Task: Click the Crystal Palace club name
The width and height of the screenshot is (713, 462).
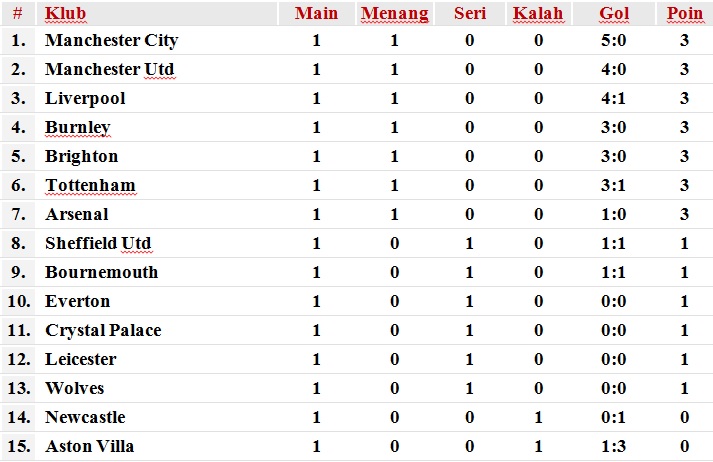Action: pos(103,331)
